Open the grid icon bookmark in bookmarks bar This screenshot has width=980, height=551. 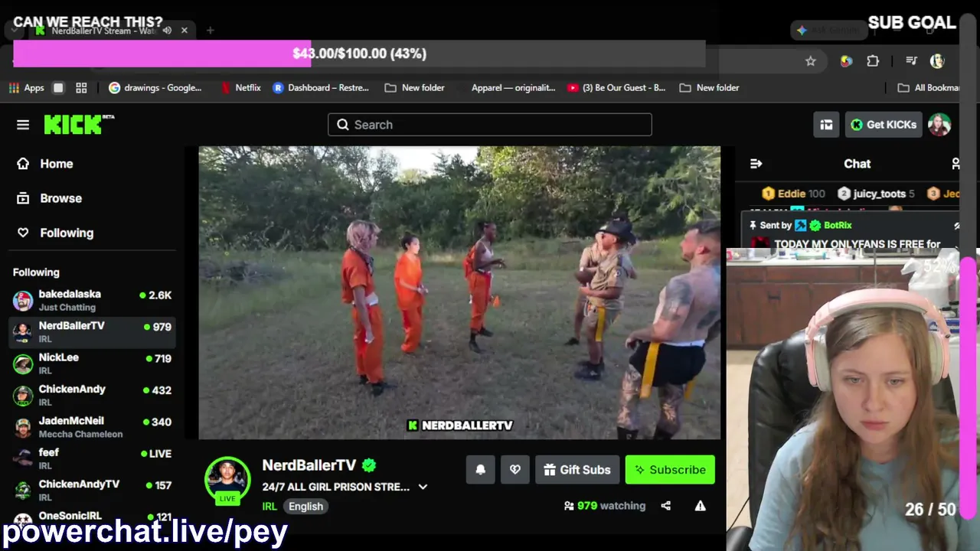coord(81,88)
